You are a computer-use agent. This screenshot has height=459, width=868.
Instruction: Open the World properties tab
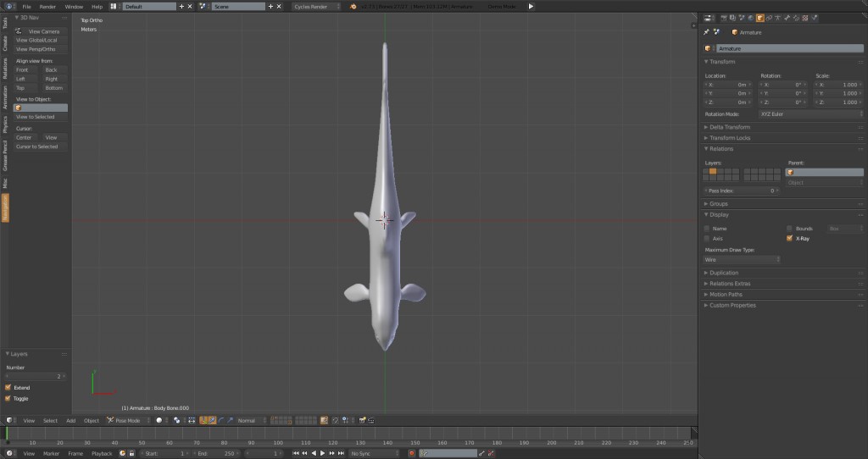tap(751, 19)
